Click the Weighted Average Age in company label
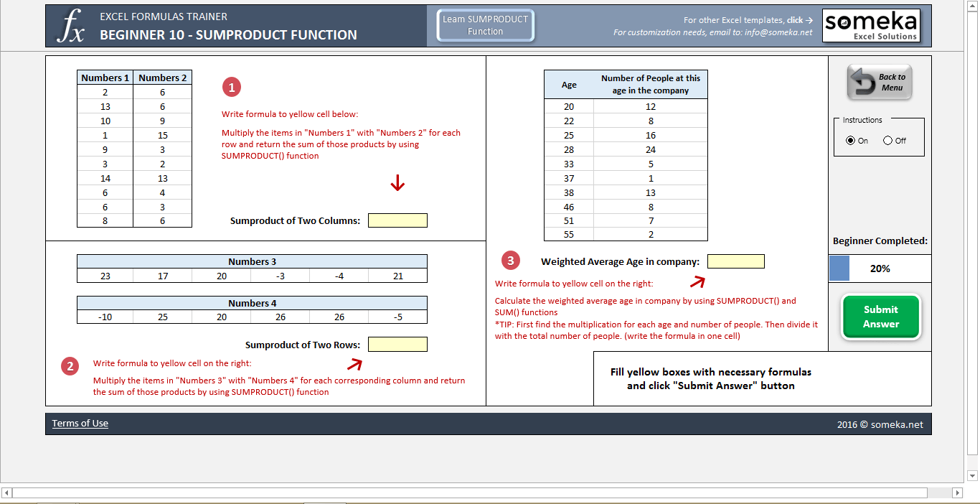Screen dimensions: 980x504 (x=620, y=262)
